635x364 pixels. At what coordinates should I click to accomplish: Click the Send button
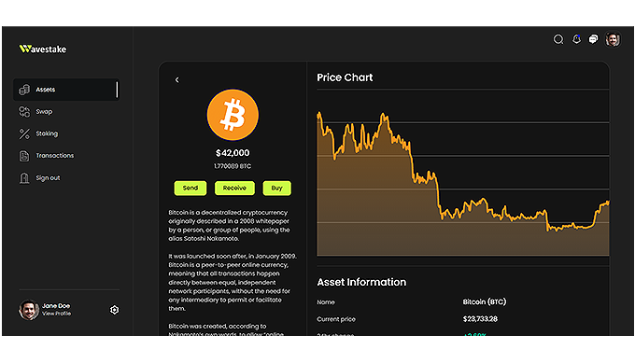tap(190, 188)
